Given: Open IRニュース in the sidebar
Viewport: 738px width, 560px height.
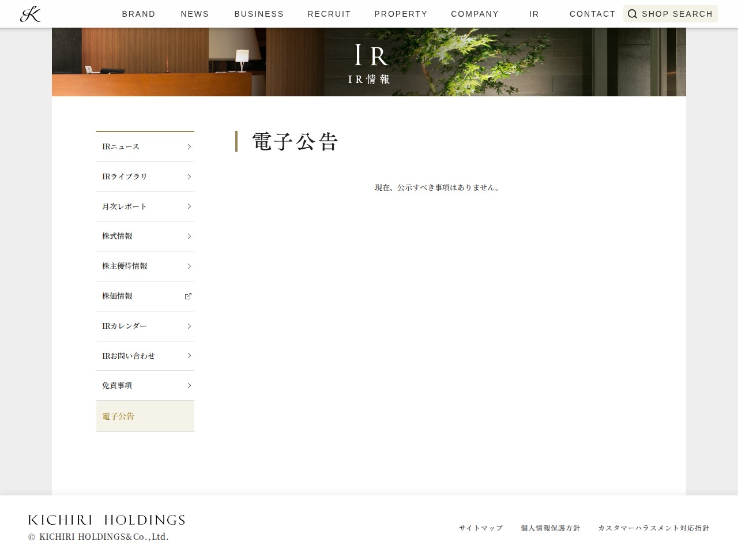Looking at the screenshot, I should pyautogui.click(x=145, y=147).
